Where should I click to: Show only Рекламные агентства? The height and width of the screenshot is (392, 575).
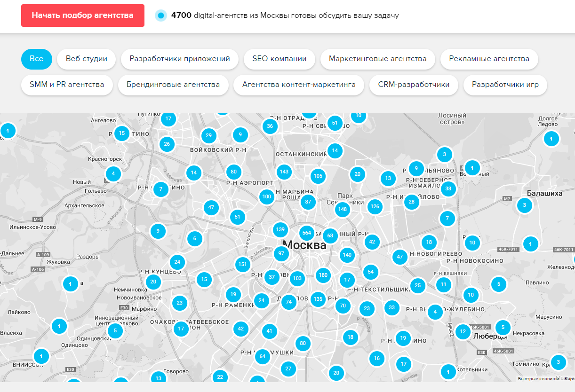(x=489, y=59)
